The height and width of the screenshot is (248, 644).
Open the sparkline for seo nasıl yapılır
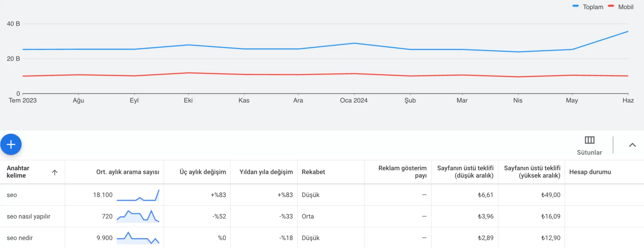[138, 216]
